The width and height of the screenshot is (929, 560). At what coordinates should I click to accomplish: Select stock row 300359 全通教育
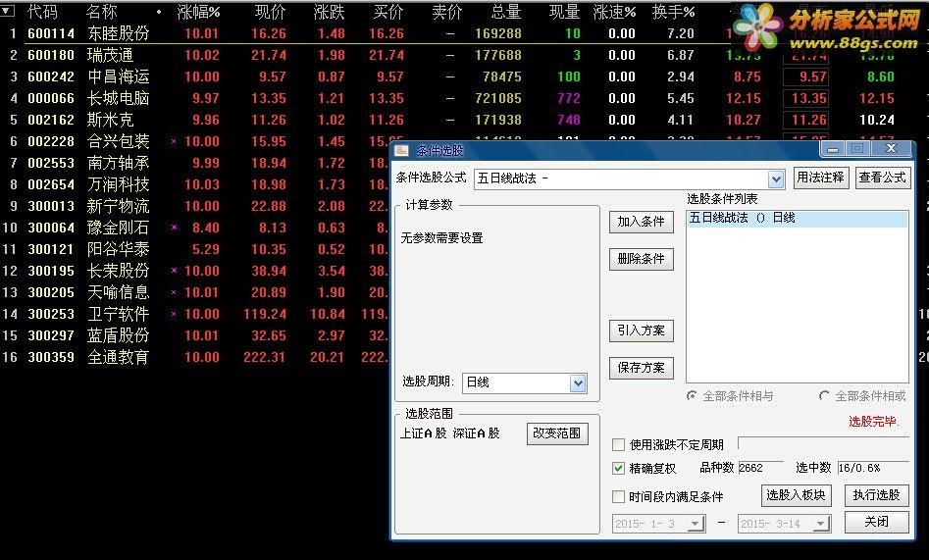pyautogui.click(x=195, y=357)
